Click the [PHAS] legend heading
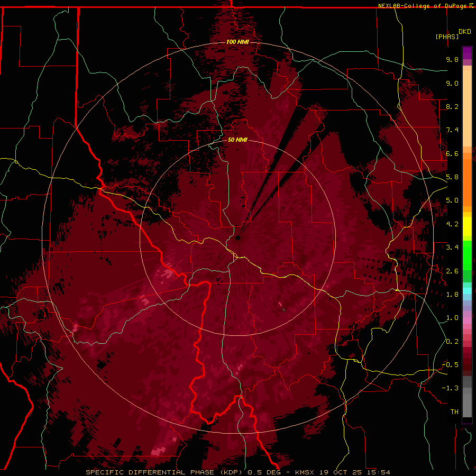 (447, 36)
